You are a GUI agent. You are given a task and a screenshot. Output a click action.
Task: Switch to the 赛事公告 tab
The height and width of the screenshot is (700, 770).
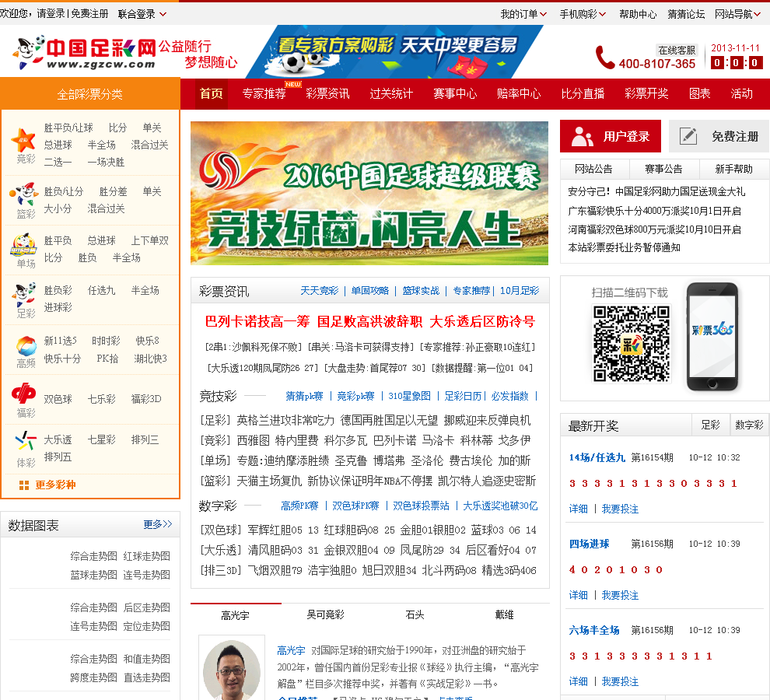pos(664,169)
